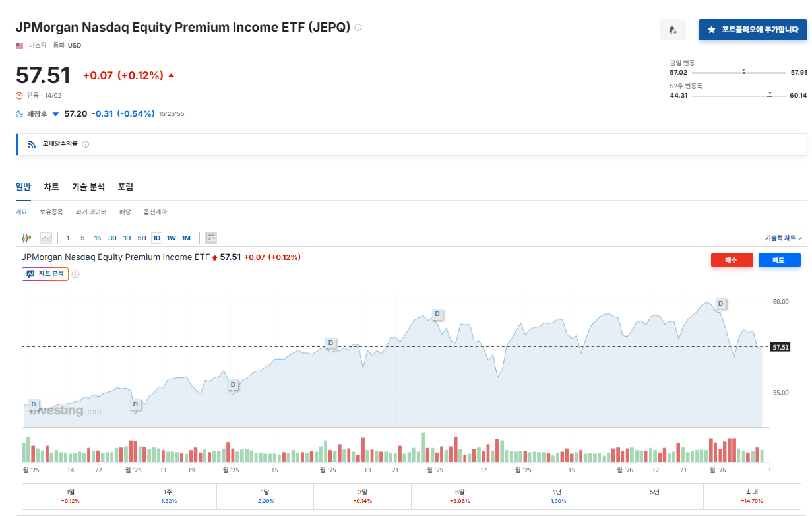
Task: Click the 52주 변동폭 range slider marker
Action: tap(769, 94)
